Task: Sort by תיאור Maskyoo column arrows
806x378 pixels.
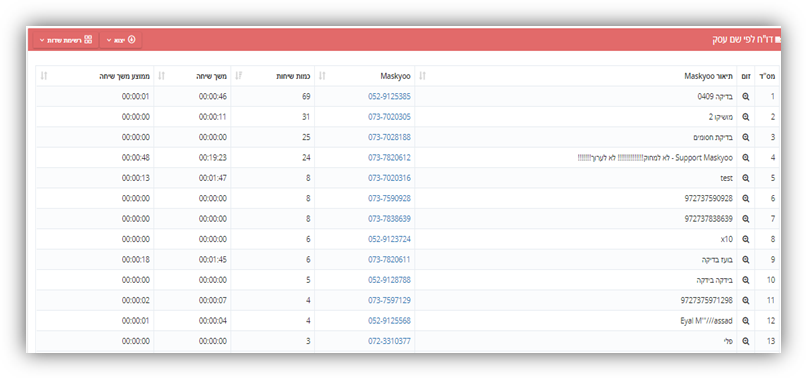Action: pyautogui.click(x=423, y=76)
